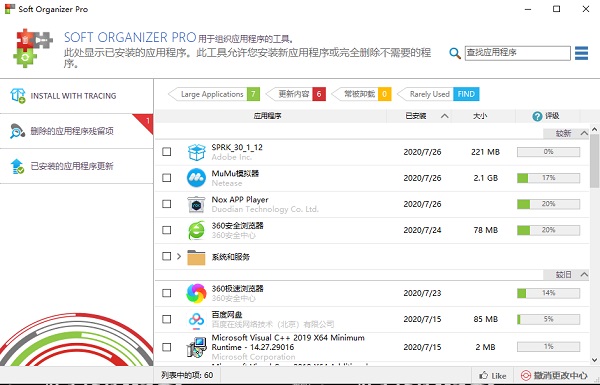Check the Microsoft Visual C++ 2019 checkbox
Image resolution: width=600 pixels, height=385 pixels.
click(166, 347)
